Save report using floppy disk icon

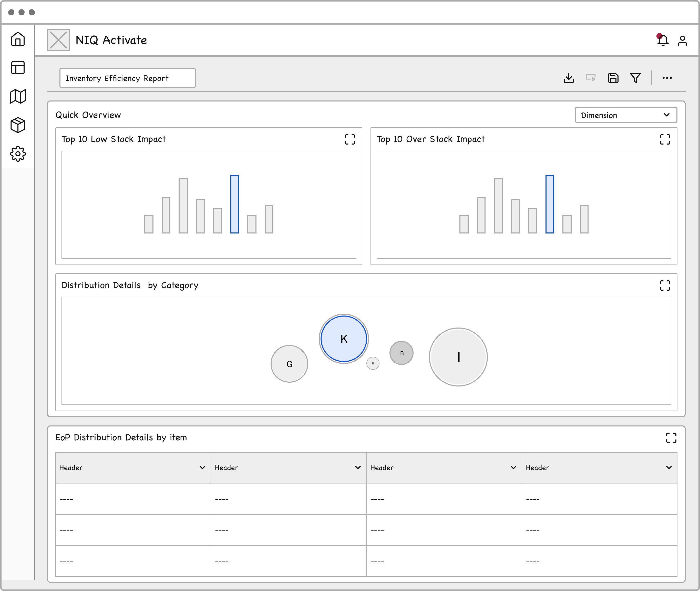click(613, 78)
